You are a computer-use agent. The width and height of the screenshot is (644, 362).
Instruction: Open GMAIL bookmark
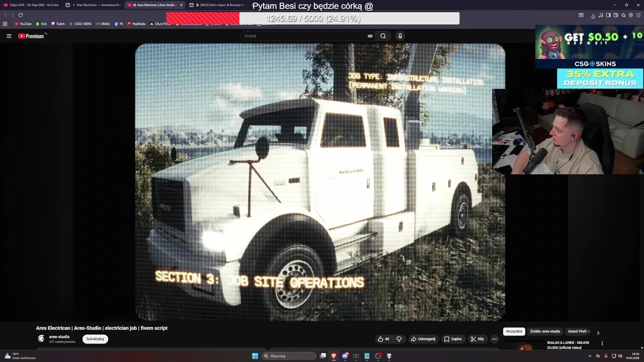[x=103, y=24]
